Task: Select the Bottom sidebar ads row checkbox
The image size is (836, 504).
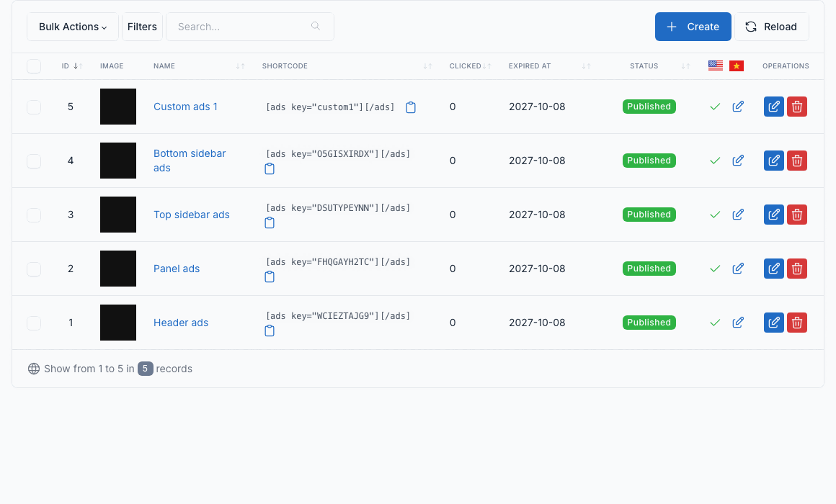Action: click(34, 161)
